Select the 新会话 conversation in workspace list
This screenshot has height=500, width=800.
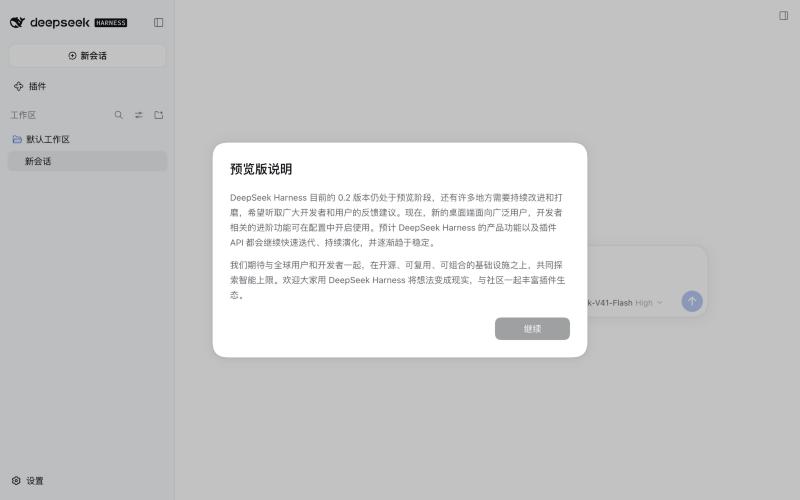(x=87, y=161)
